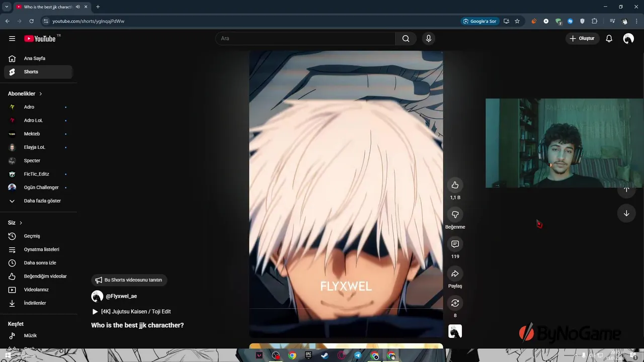644x362 pixels.
Task: Like the short with thumbs up
Action: pos(455,185)
